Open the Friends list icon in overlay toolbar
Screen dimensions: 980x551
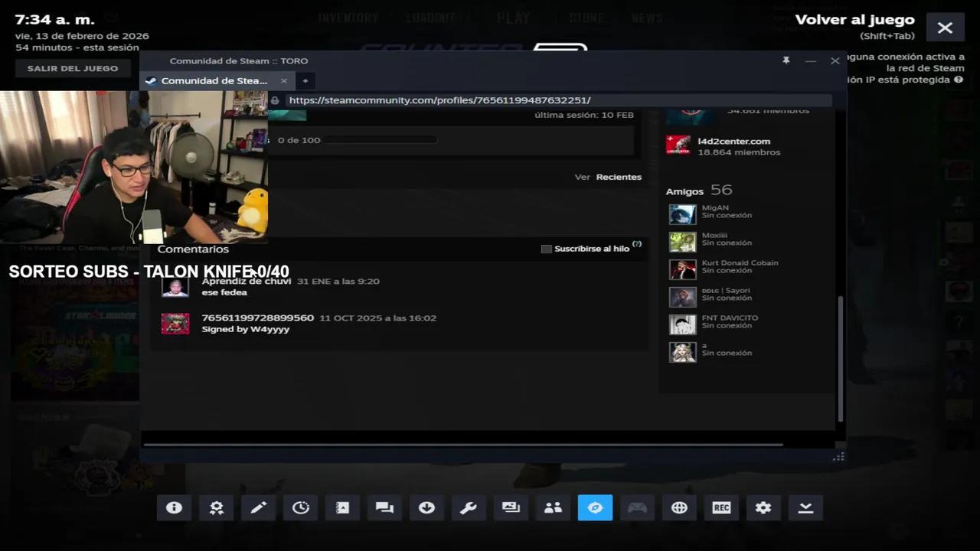554,507
